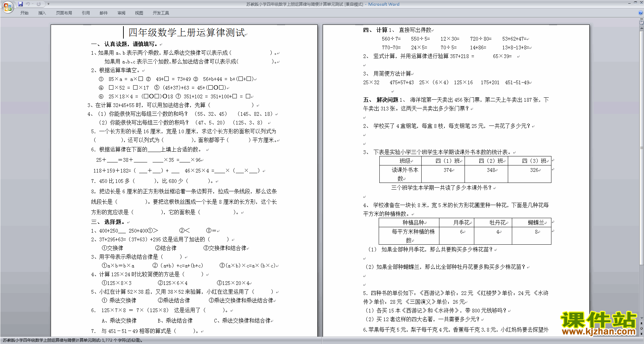The height and width of the screenshot is (344, 644).
Task: Click the scrollbar up arrow
Action: click(642, 28)
